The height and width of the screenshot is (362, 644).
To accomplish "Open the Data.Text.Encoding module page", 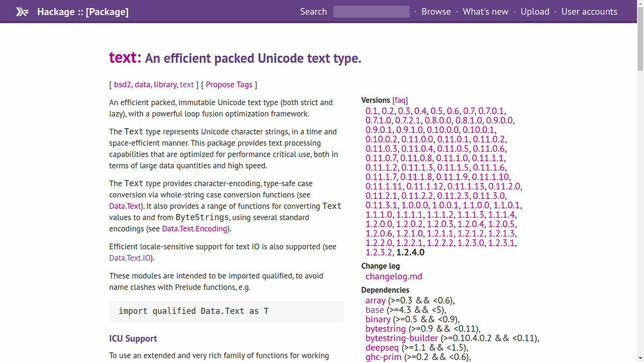I will 194,228.
